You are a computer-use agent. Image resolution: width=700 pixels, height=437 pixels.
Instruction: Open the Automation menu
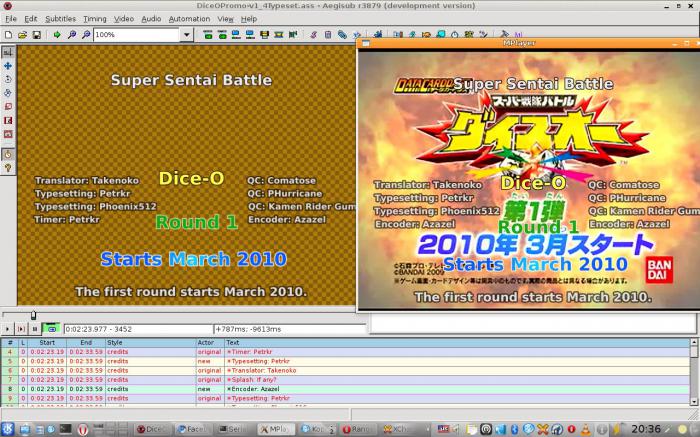pos(189,19)
